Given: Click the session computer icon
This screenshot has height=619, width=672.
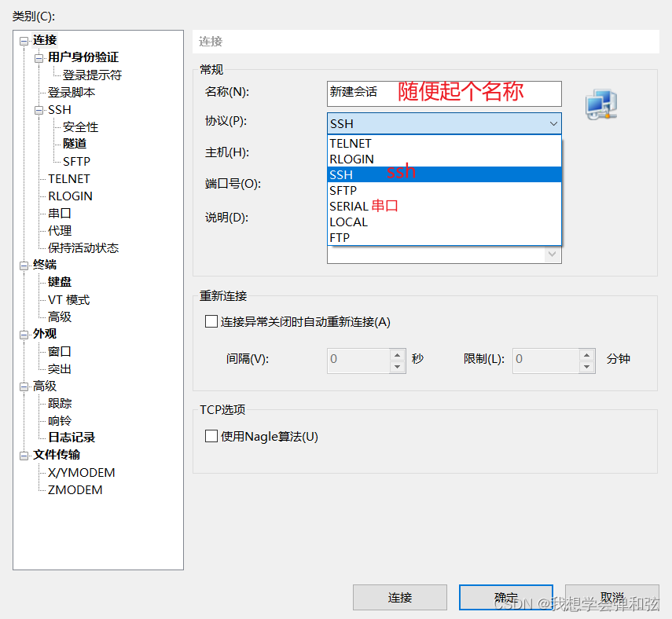Looking at the screenshot, I should click(x=601, y=105).
